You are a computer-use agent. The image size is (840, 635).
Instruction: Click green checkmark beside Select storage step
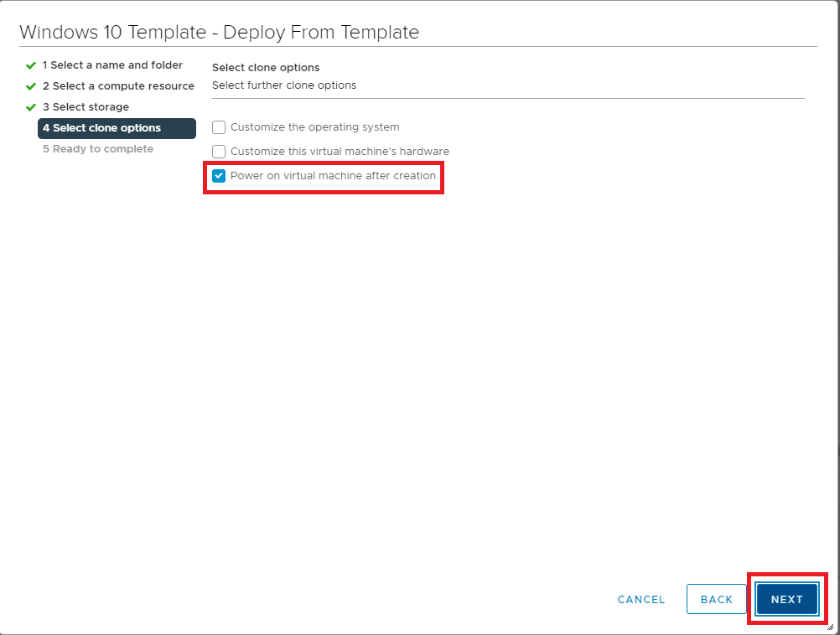[x=31, y=107]
